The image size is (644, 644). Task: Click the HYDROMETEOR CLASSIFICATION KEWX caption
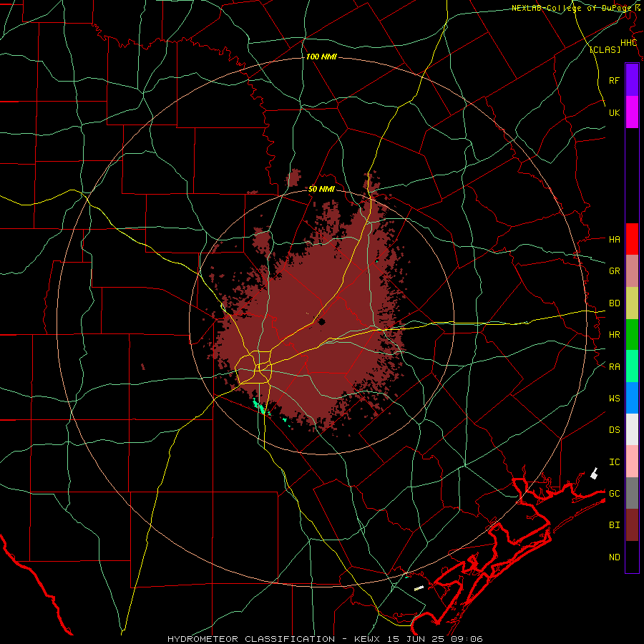325,639
